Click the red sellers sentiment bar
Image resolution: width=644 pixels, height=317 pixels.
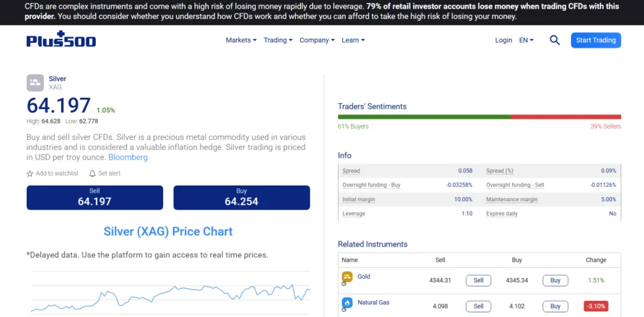566,117
